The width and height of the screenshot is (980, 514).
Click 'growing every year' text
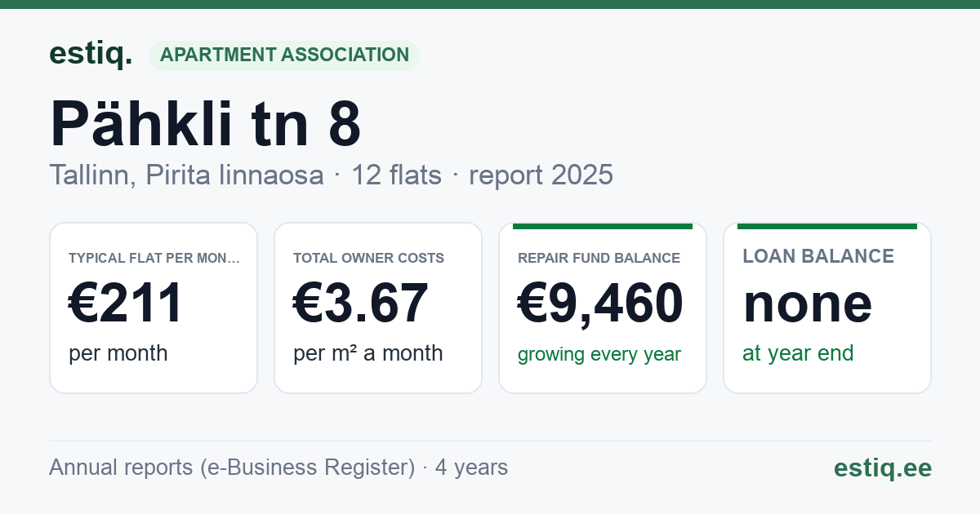click(599, 354)
